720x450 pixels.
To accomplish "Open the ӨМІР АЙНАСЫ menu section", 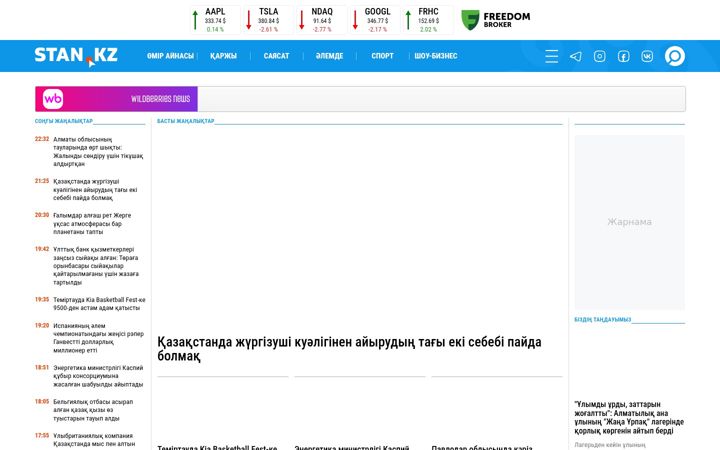I will 170,56.
